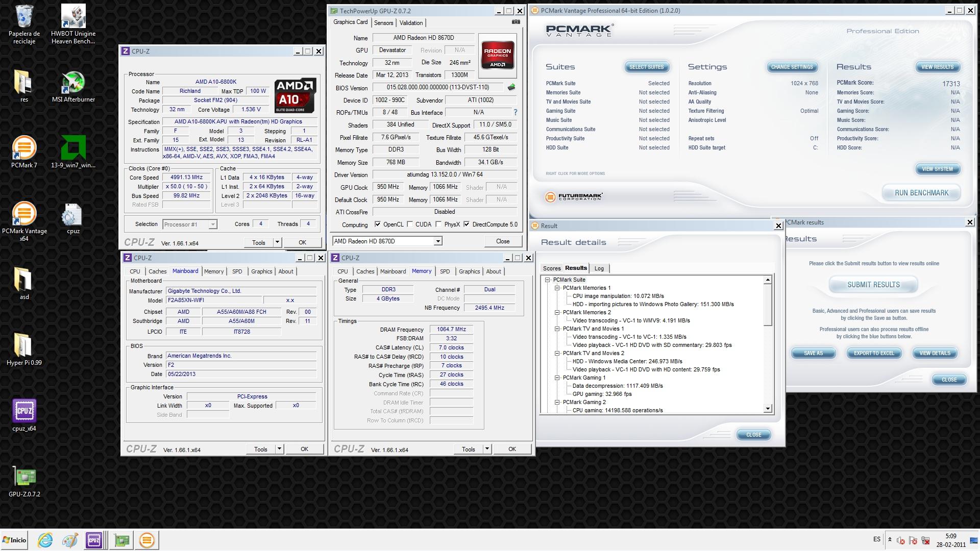Toggle the DirectCompute 5.0 checkbox
Viewport: 980px width, 551px height.
(467, 224)
